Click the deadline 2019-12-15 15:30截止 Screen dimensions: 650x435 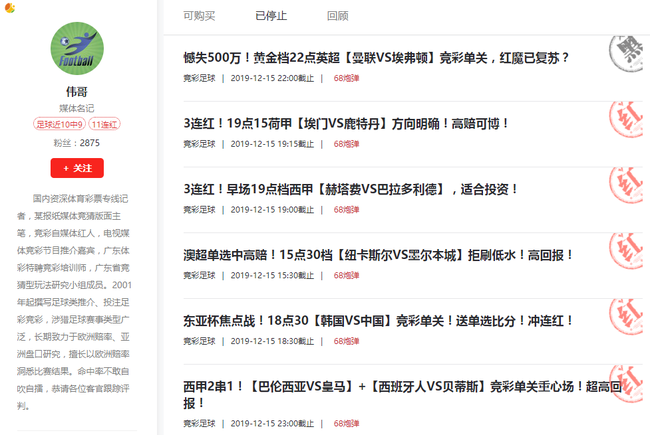click(272, 275)
